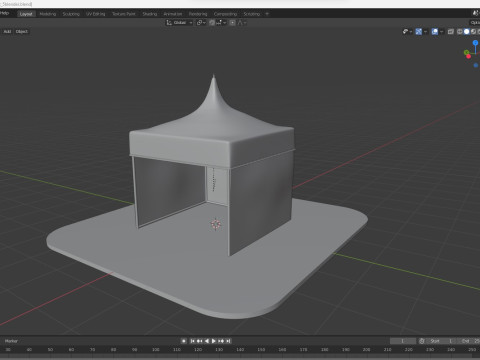Switch to the Texture Paint workspace tab

(x=124, y=14)
